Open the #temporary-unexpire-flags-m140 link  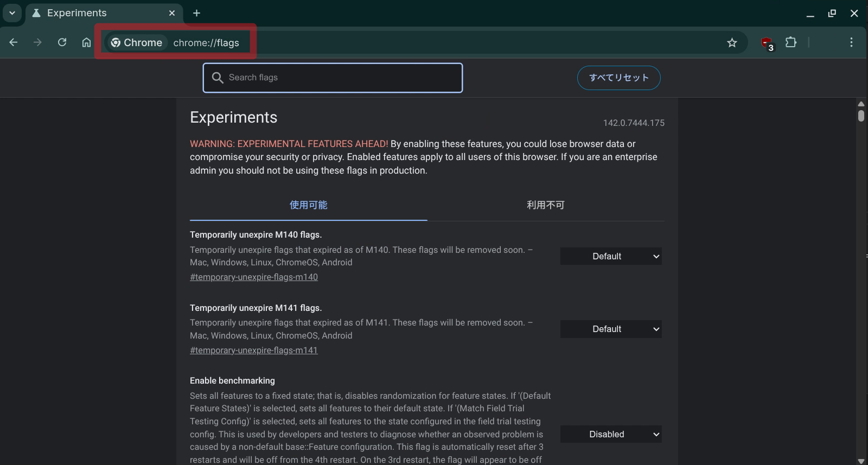click(254, 277)
